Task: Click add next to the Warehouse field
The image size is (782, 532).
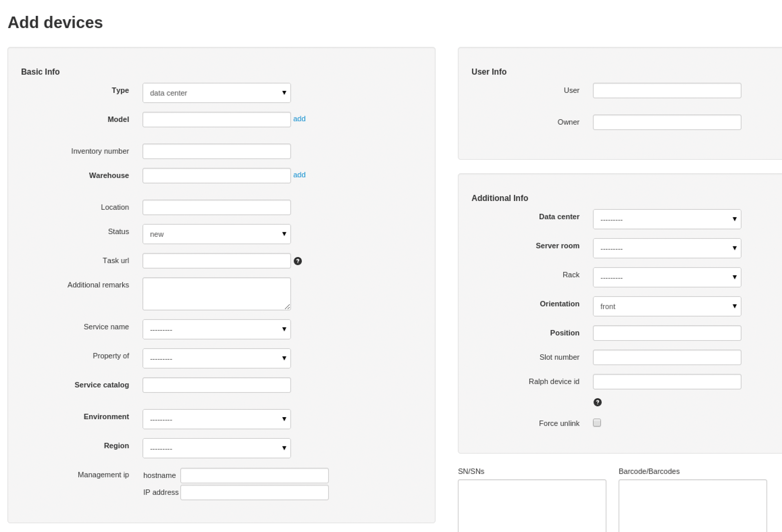Action: (x=299, y=175)
